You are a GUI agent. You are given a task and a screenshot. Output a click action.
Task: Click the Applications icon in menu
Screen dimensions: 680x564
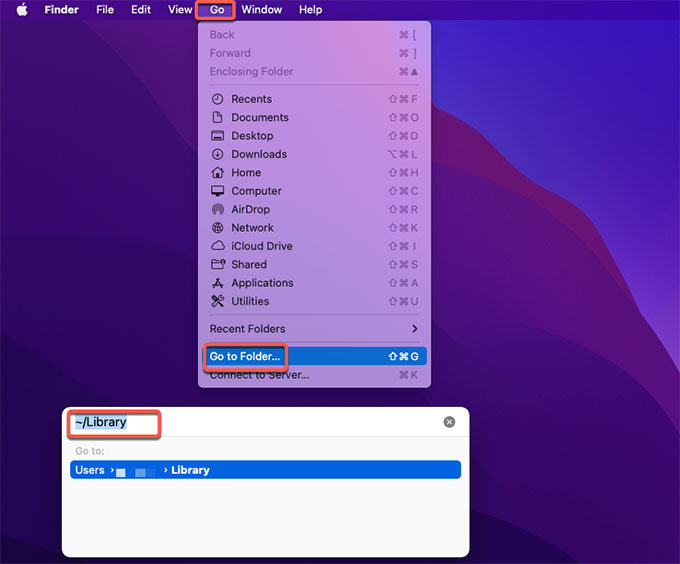pyautogui.click(x=218, y=283)
